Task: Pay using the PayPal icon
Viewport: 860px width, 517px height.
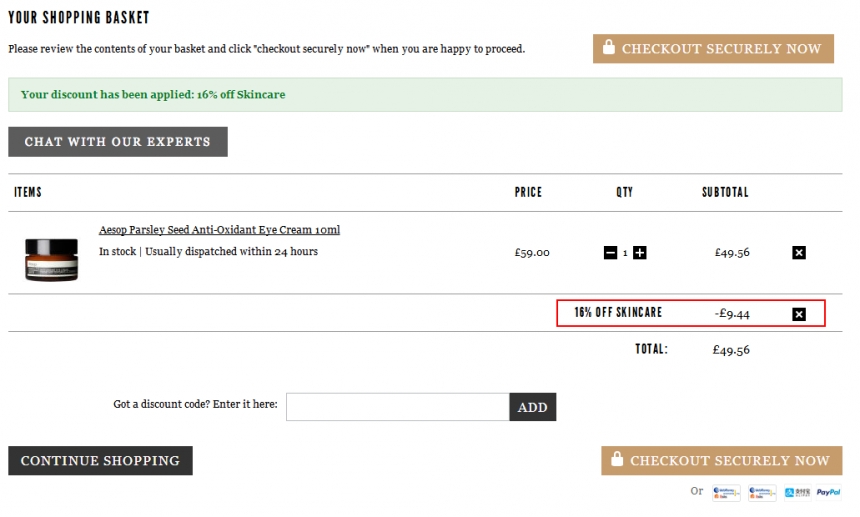Action: [828, 492]
